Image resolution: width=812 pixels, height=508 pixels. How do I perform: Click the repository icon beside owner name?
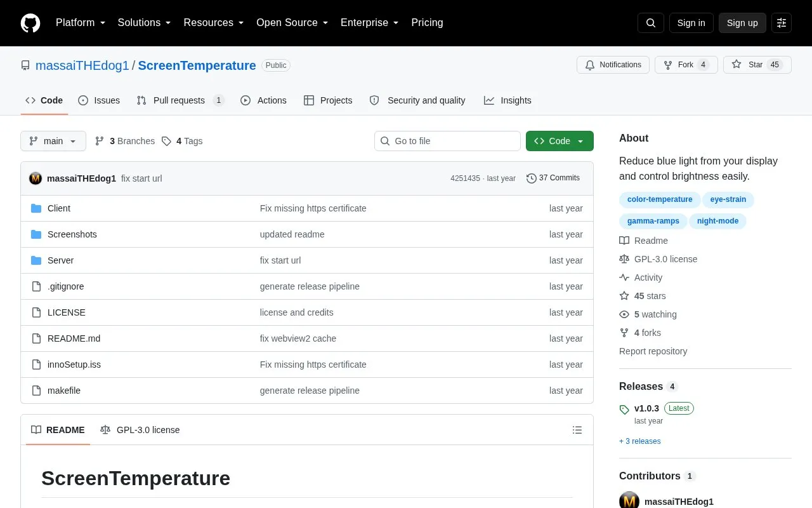pyautogui.click(x=25, y=65)
